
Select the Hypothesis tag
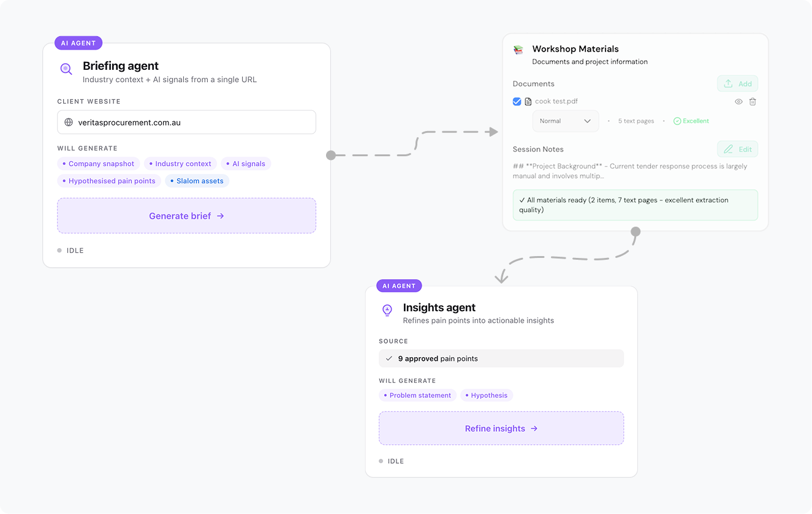pos(487,395)
